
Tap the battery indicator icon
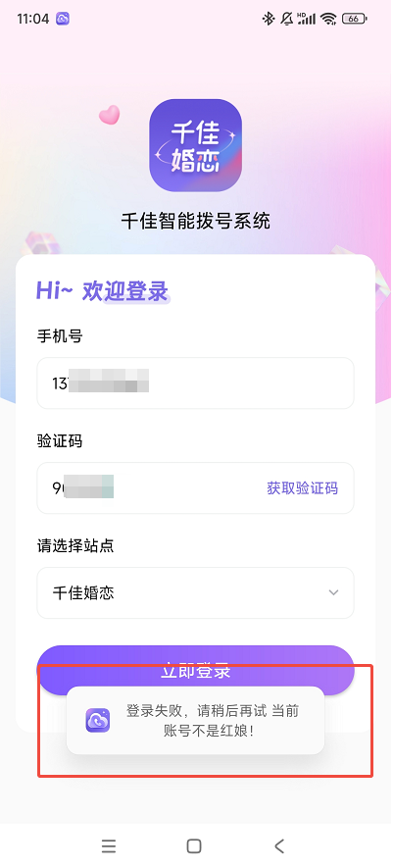pos(354,19)
